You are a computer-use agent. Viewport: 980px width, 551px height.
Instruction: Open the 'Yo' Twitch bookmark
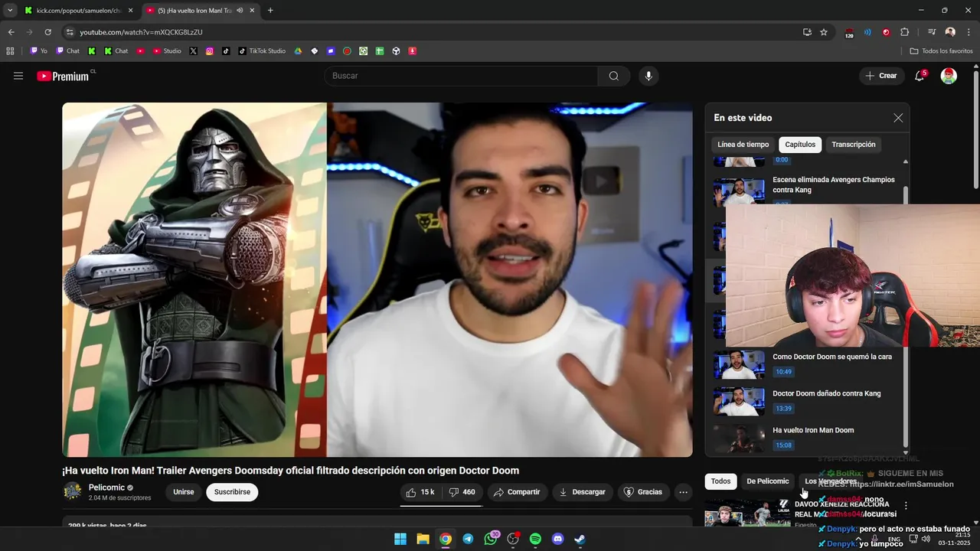point(39,51)
